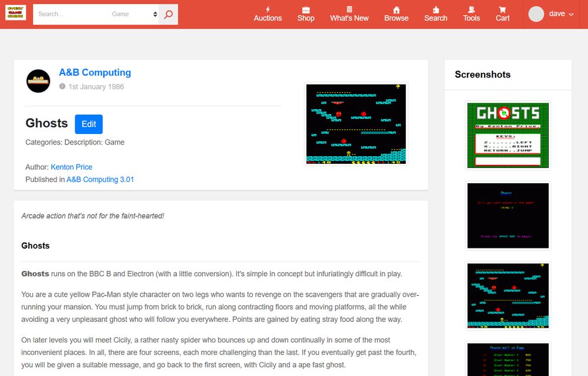Image resolution: width=588 pixels, height=376 pixels.
Task: Click the Ghosts page title heading
Action: (46, 123)
